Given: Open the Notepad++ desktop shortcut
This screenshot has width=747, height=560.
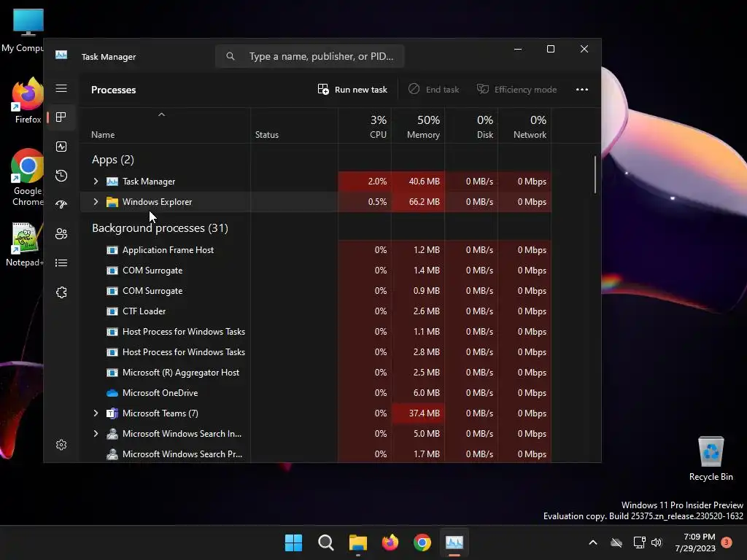Looking at the screenshot, I should [x=24, y=244].
